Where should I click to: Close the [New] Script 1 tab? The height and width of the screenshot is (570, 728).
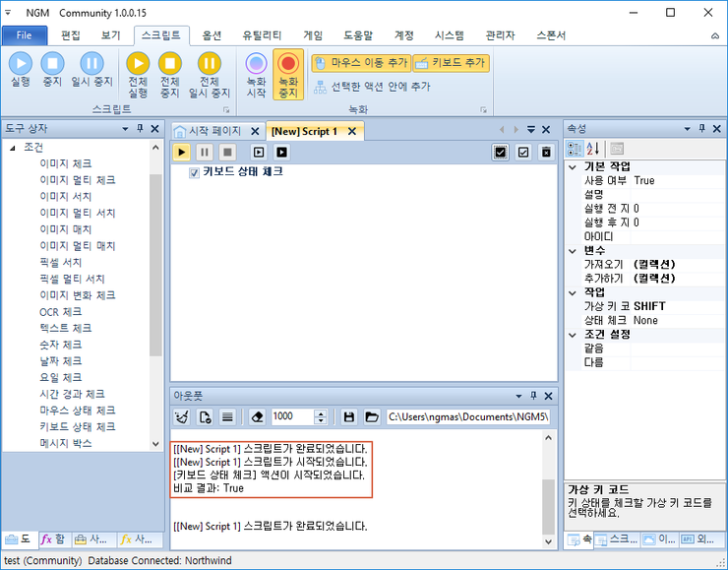pos(352,132)
